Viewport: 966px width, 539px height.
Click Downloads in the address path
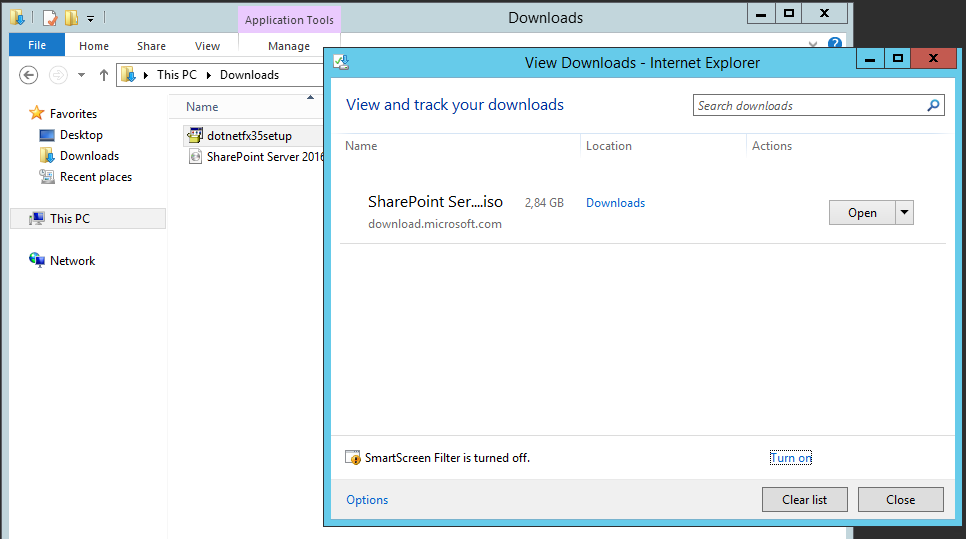point(250,75)
